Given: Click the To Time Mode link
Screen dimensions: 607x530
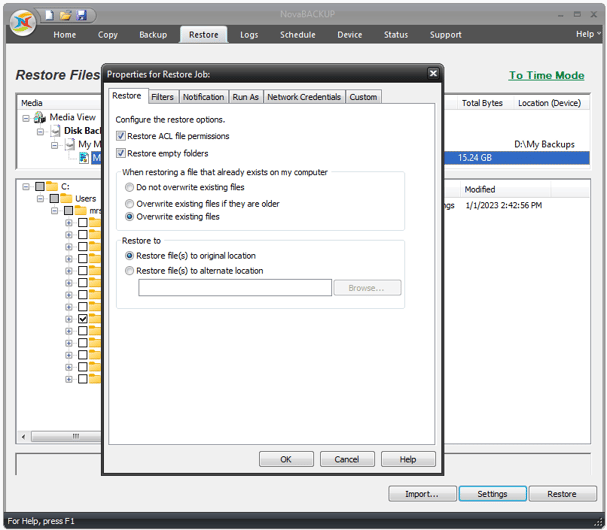Looking at the screenshot, I should click(547, 75).
